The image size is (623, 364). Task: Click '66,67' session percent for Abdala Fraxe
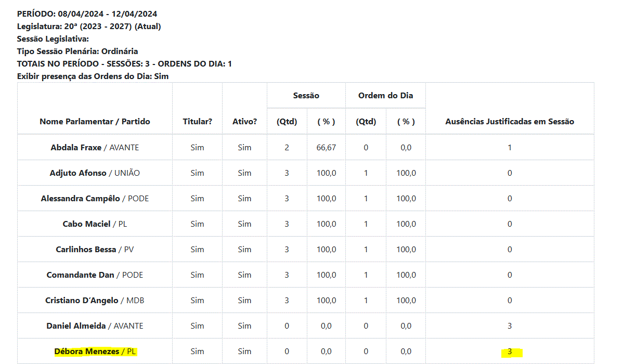[326, 148]
